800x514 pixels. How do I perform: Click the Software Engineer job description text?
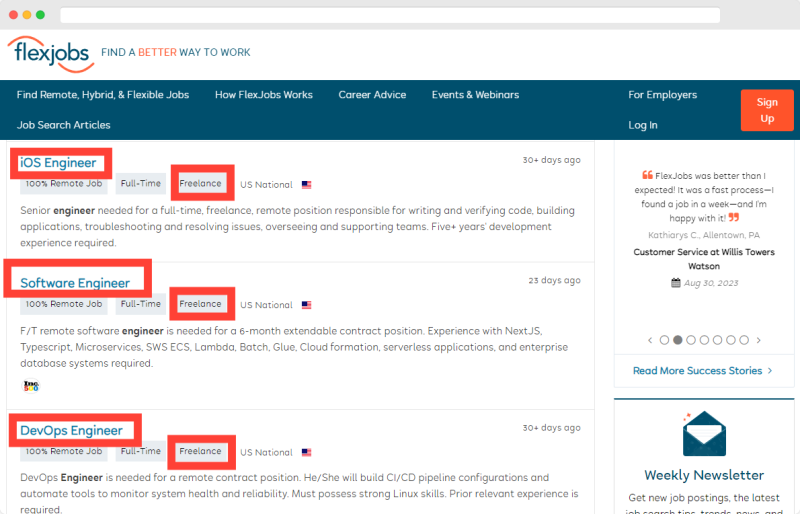pos(294,347)
